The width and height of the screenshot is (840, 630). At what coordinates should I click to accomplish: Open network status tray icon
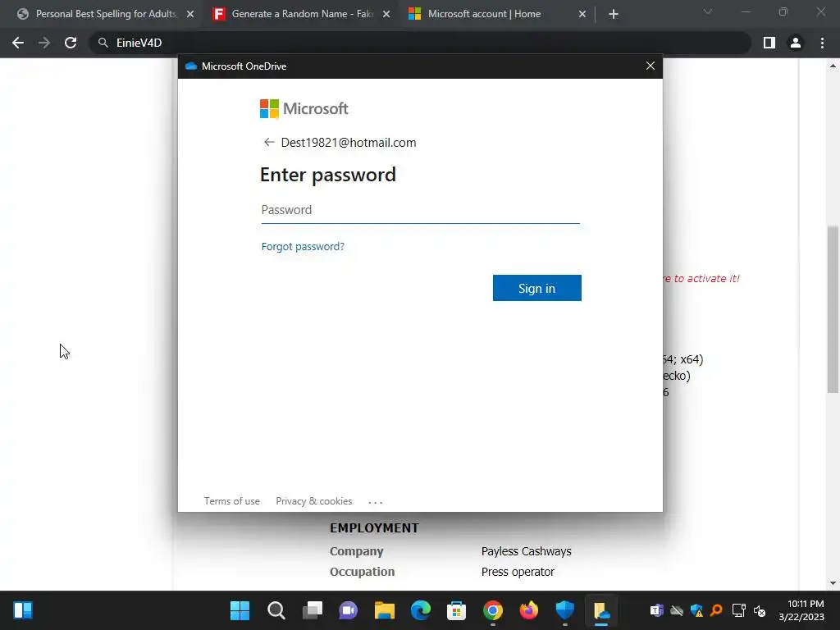739,610
